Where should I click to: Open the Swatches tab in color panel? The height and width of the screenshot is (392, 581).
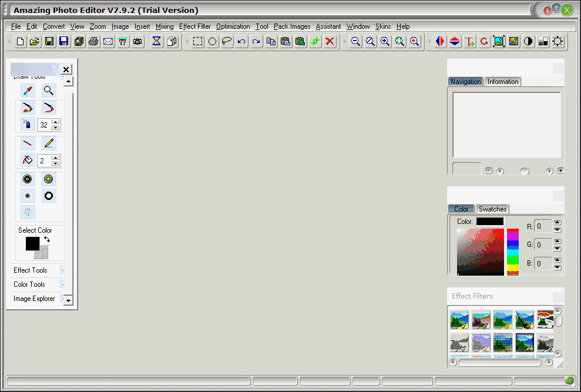pos(492,209)
